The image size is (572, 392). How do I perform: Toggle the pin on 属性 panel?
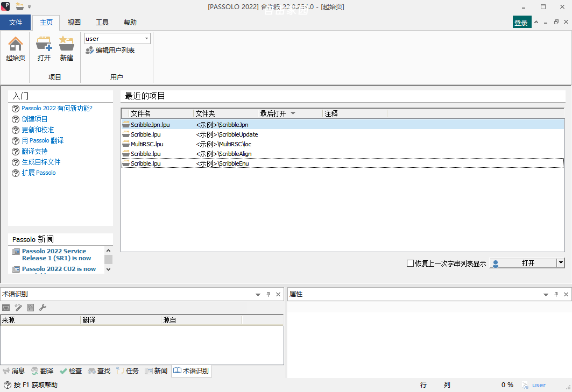pyautogui.click(x=555, y=294)
